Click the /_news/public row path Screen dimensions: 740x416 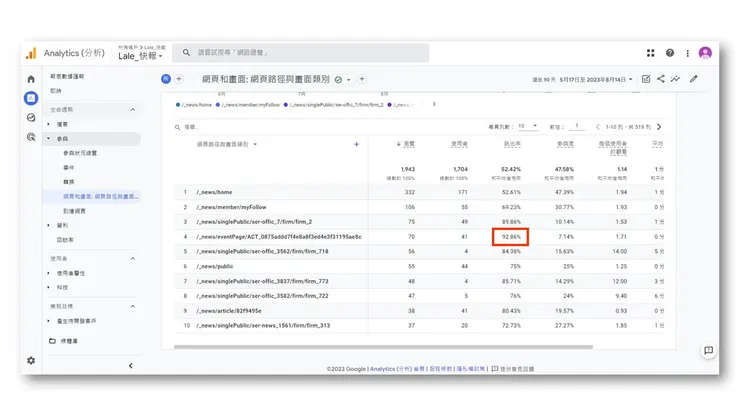coord(215,266)
